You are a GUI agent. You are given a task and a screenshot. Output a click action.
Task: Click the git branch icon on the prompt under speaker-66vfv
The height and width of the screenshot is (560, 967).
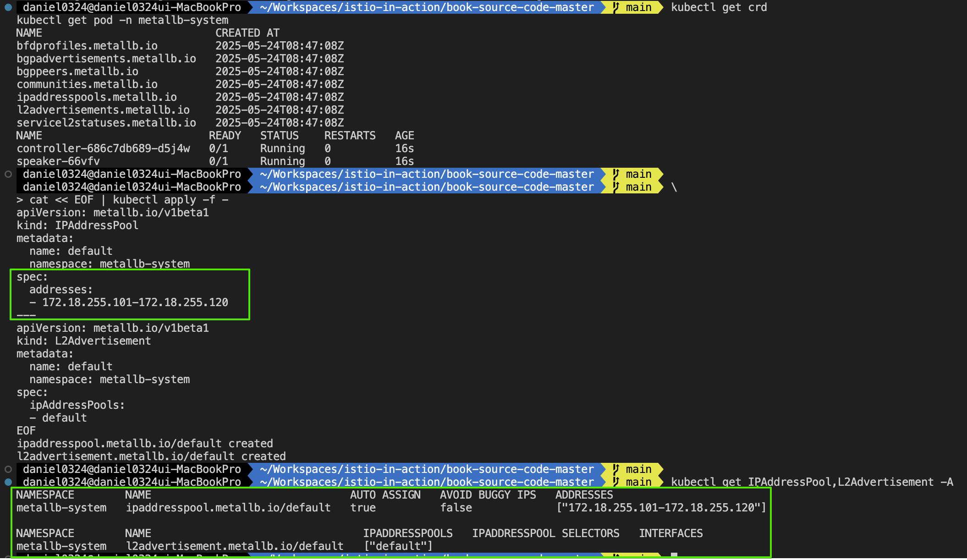[x=616, y=174]
